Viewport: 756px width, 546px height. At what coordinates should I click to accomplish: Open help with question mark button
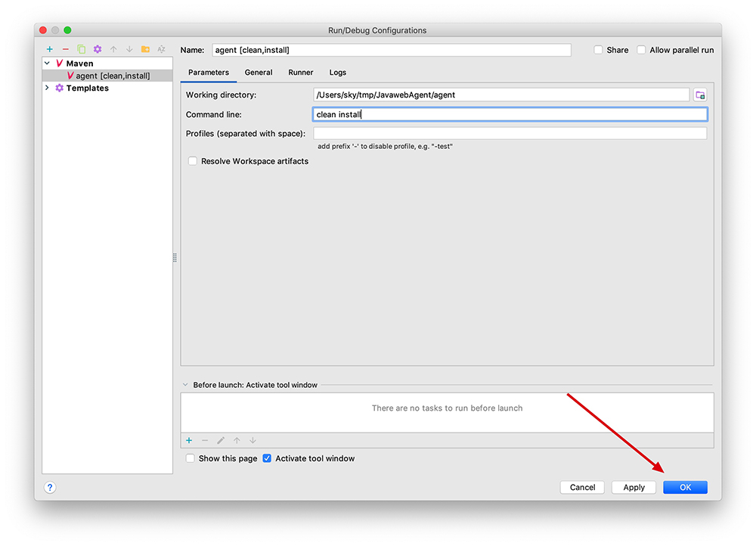(x=50, y=488)
